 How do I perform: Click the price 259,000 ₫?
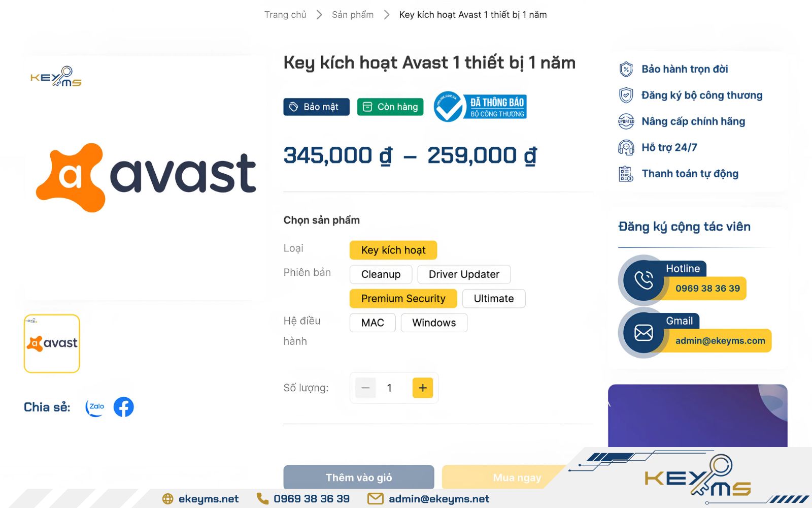click(482, 155)
